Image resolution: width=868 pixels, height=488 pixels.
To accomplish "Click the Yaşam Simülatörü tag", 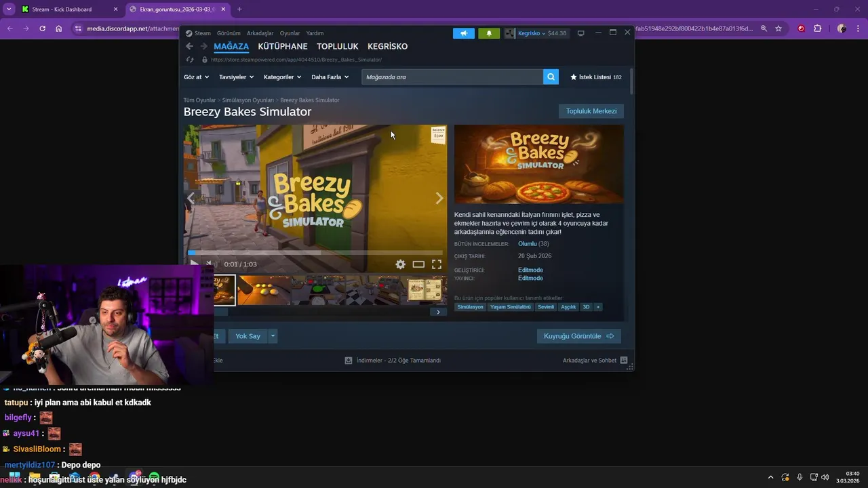I will coord(511,307).
